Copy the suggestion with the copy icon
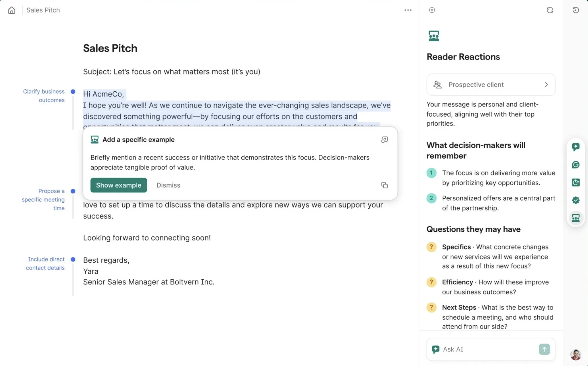The height and width of the screenshot is (366, 588). click(384, 185)
